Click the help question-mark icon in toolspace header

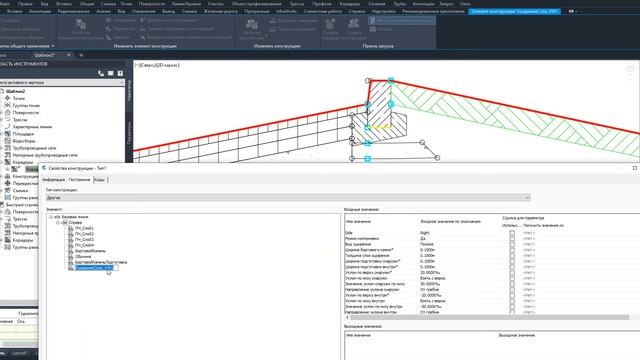[120, 73]
